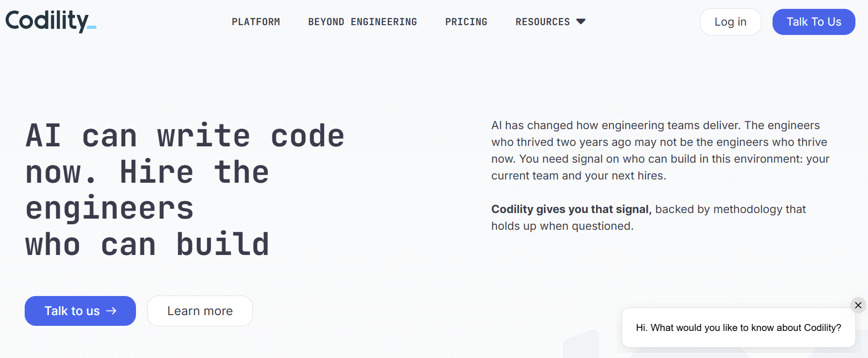Click 'holds up when questioned' text
This screenshot has height=358, width=868.
[562, 226]
